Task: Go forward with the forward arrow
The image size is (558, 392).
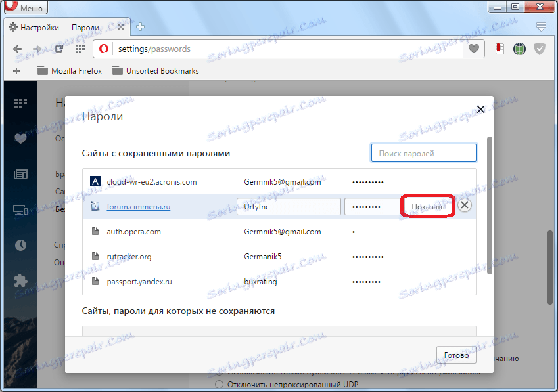Action: click(x=37, y=49)
